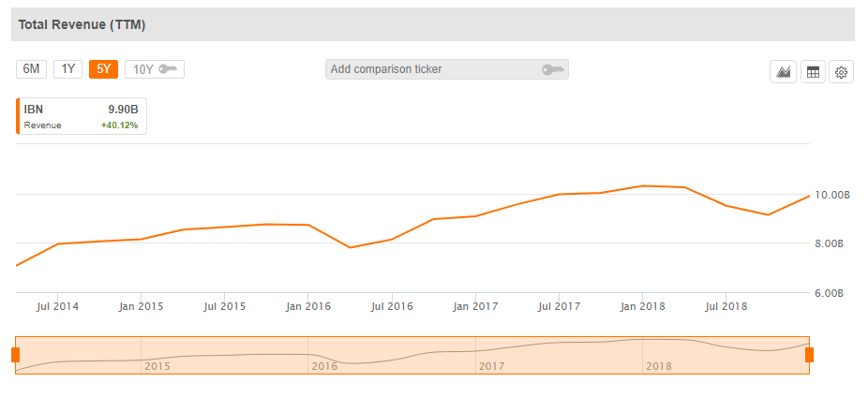Click 6.00B y-axis label
Viewport: 868px width, 397px height.
pyautogui.click(x=830, y=293)
